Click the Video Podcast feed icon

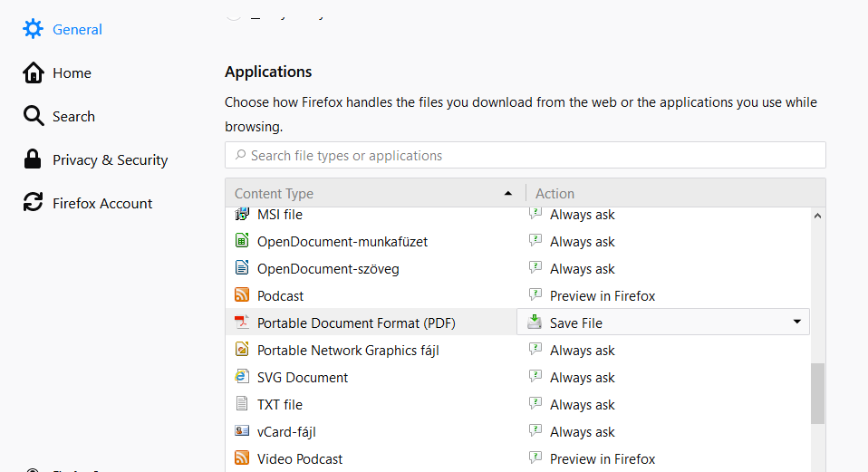242,458
